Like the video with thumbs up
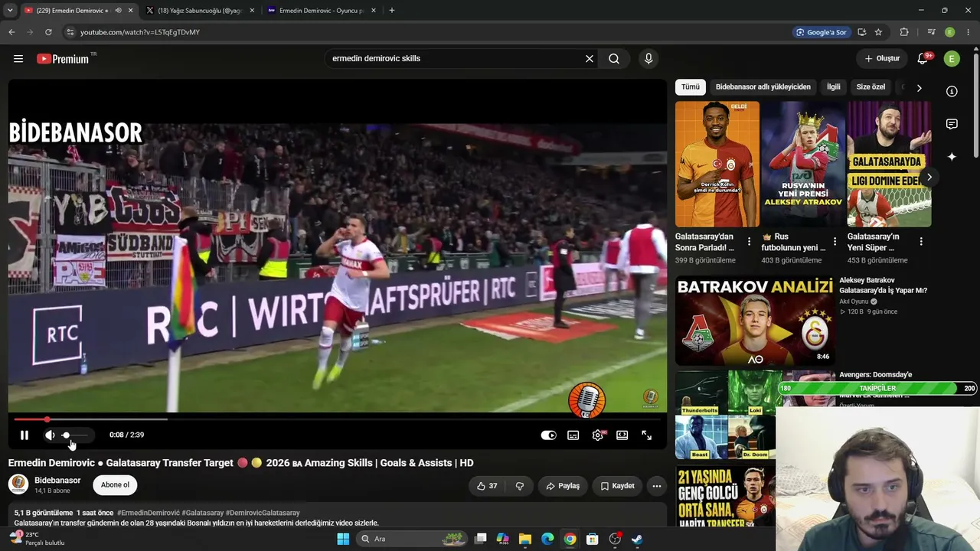Image resolution: width=980 pixels, height=551 pixels. [487, 486]
